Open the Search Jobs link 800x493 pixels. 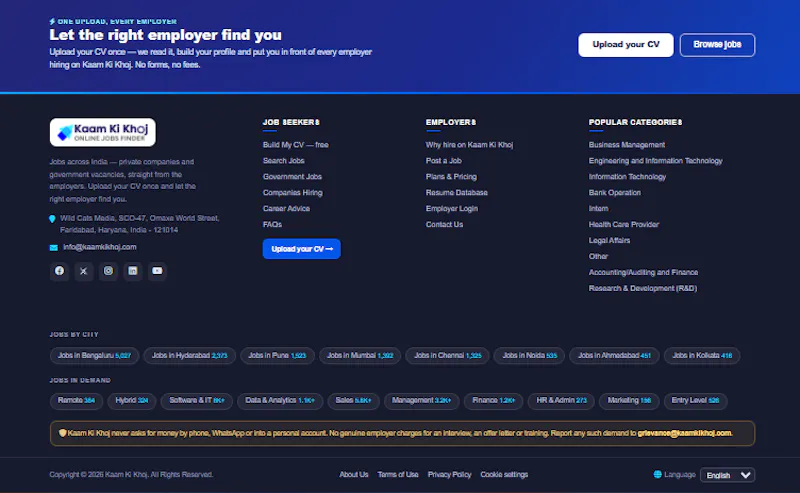[x=284, y=161]
